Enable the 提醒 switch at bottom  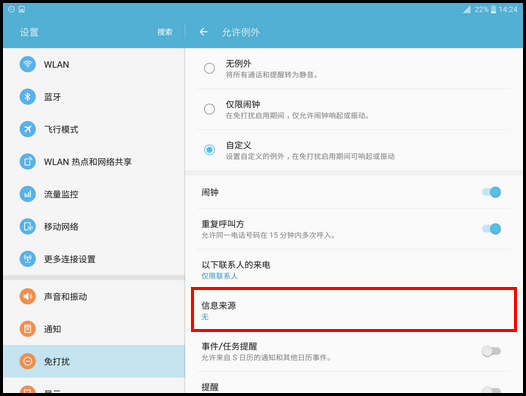pyautogui.click(x=491, y=390)
